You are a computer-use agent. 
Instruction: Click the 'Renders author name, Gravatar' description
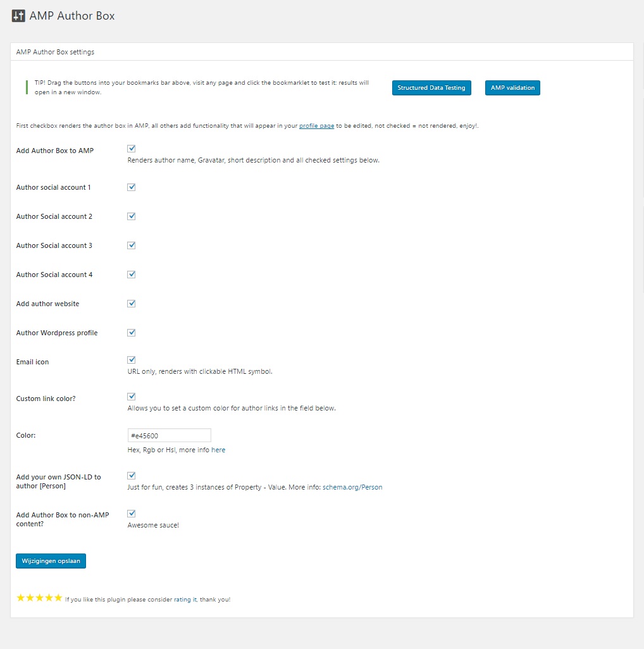(x=253, y=160)
